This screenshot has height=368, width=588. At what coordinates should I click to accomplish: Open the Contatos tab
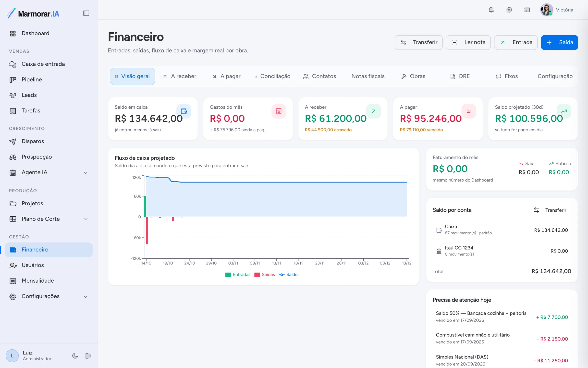(319, 76)
